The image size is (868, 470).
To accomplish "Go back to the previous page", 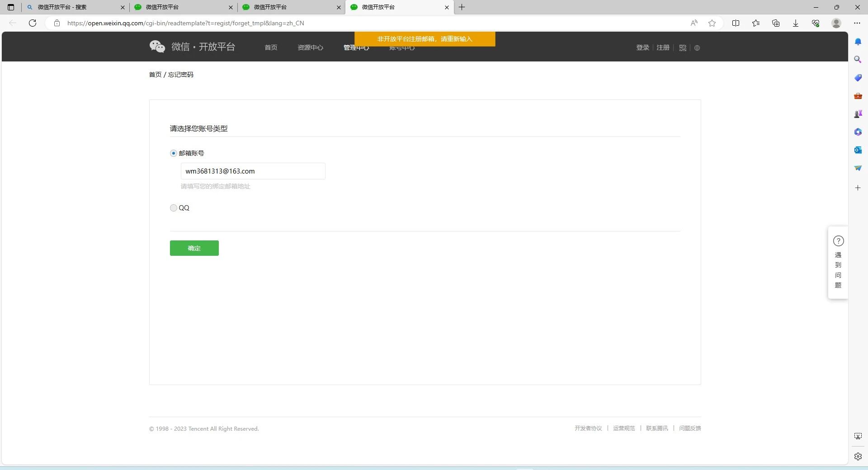I will coord(13,23).
